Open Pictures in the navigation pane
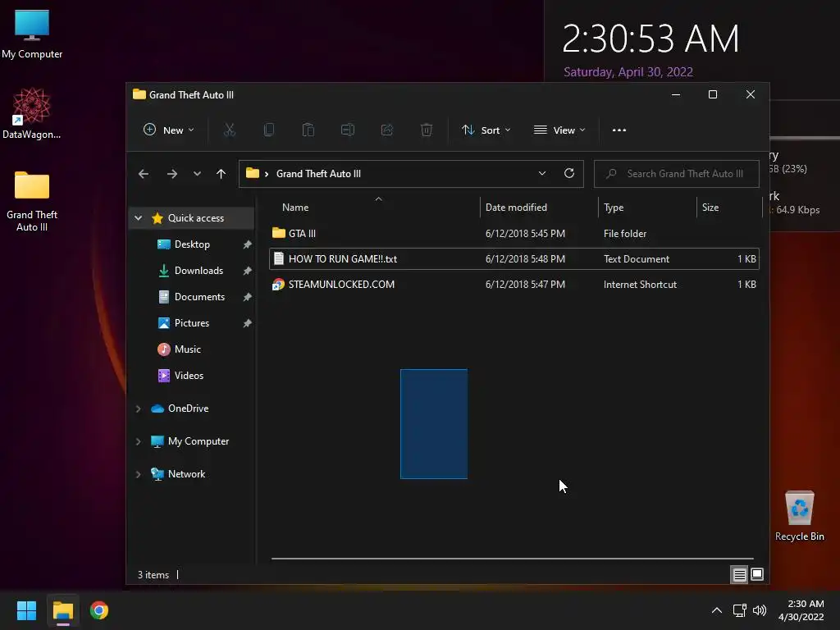This screenshot has width=840, height=630. point(191,323)
